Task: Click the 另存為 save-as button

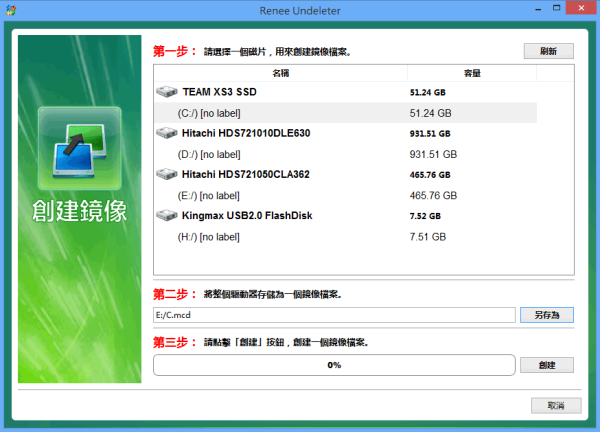Action: click(x=547, y=315)
